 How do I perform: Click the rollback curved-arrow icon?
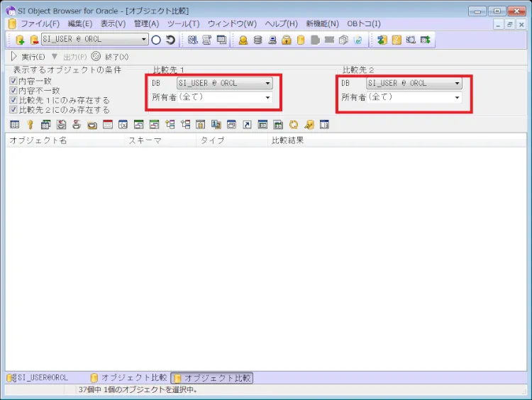point(171,40)
